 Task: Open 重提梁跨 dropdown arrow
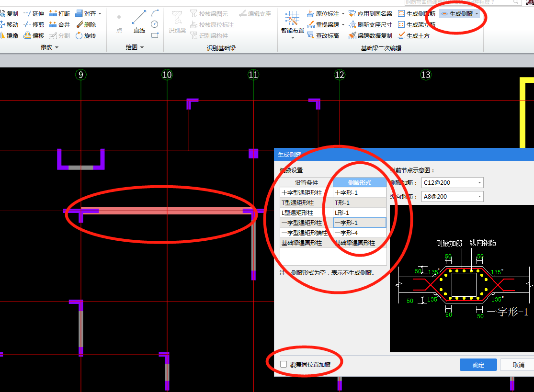(x=343, y=24)
